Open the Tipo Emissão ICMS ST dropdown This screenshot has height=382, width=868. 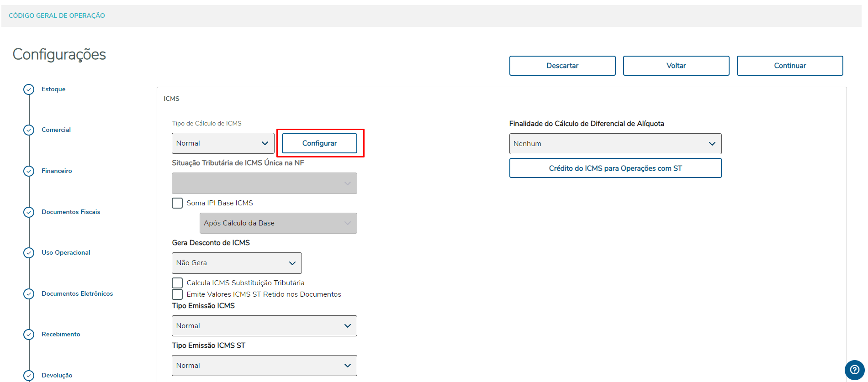click(264, 366)
